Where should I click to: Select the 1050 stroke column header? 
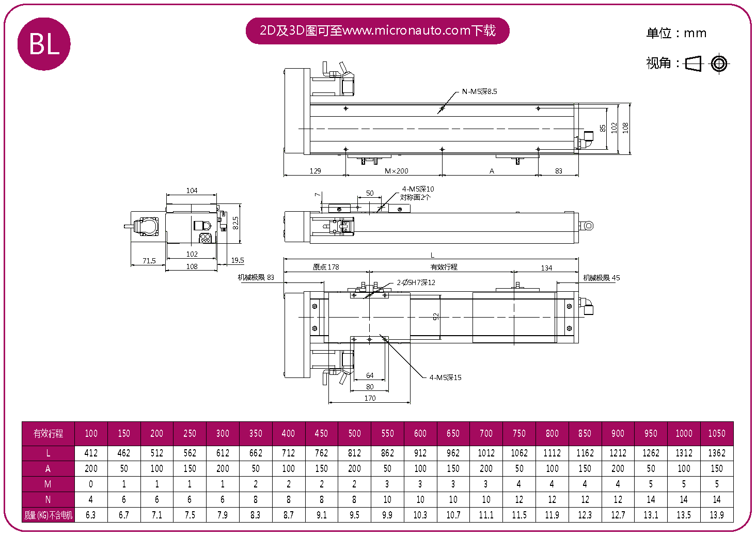click(716, 434)
